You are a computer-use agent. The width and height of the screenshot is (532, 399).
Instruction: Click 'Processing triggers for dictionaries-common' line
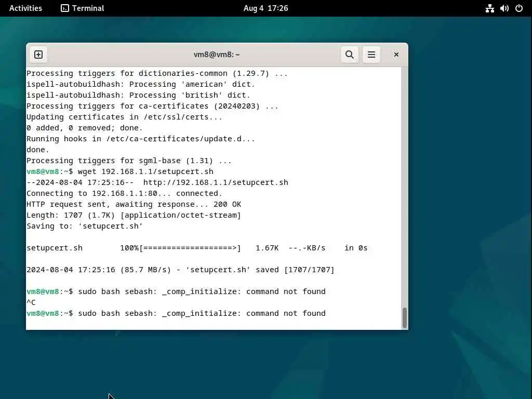(x=157, y=73)
